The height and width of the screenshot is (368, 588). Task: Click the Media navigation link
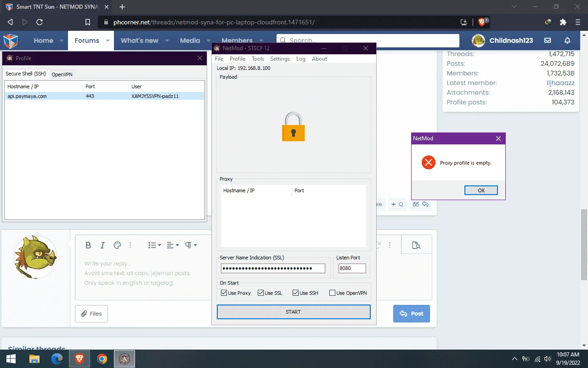point(190,40)
